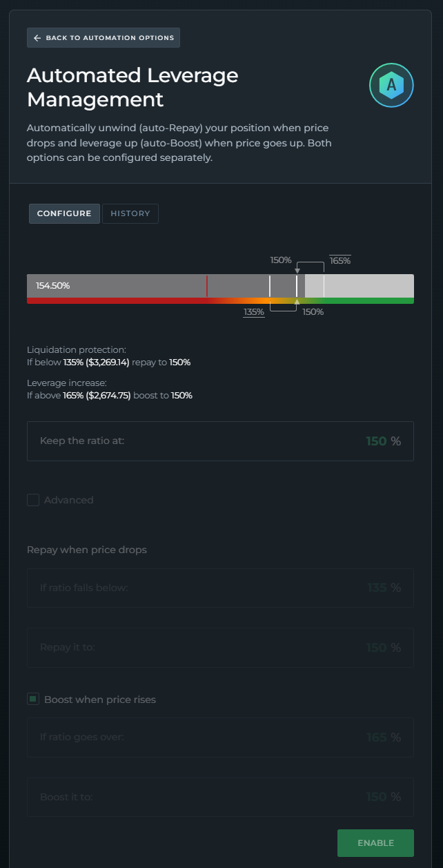Screen dimensions: 443x868
Task: Switch to the Configure tab
Action: (64, 214)
